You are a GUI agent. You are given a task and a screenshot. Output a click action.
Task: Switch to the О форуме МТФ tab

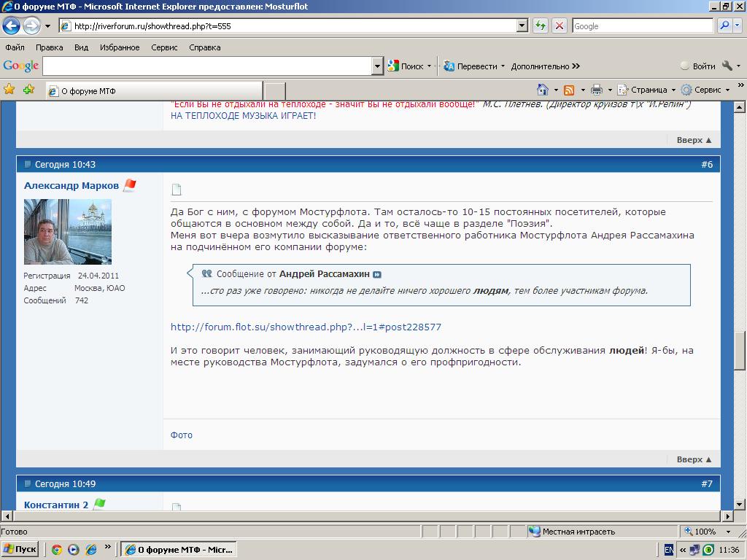coord(153,91)
